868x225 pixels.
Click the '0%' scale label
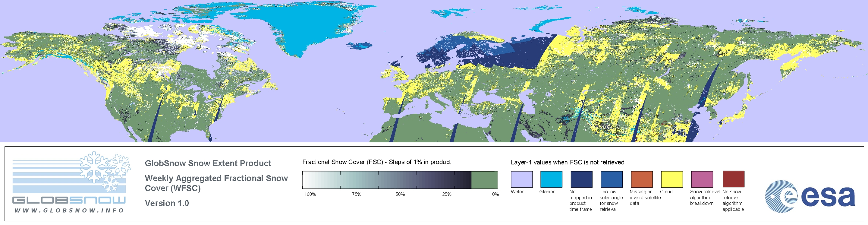(495, 194)
